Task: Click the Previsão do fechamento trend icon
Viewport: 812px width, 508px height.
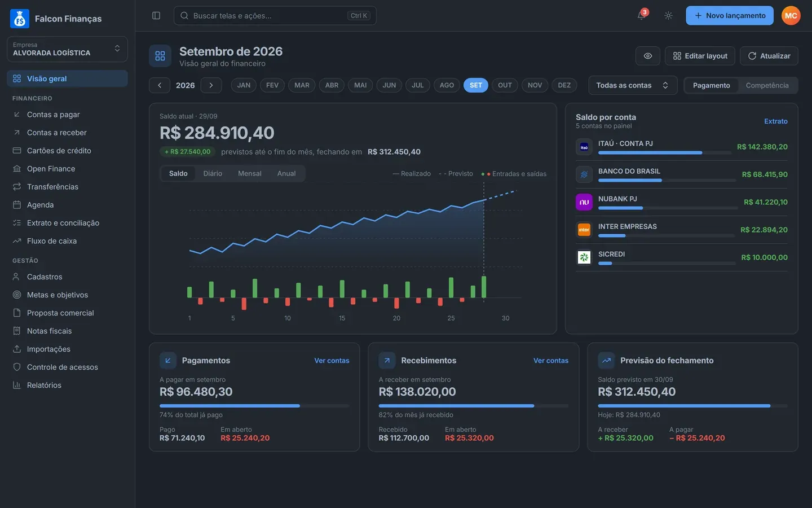Action: tap(606, 361)
